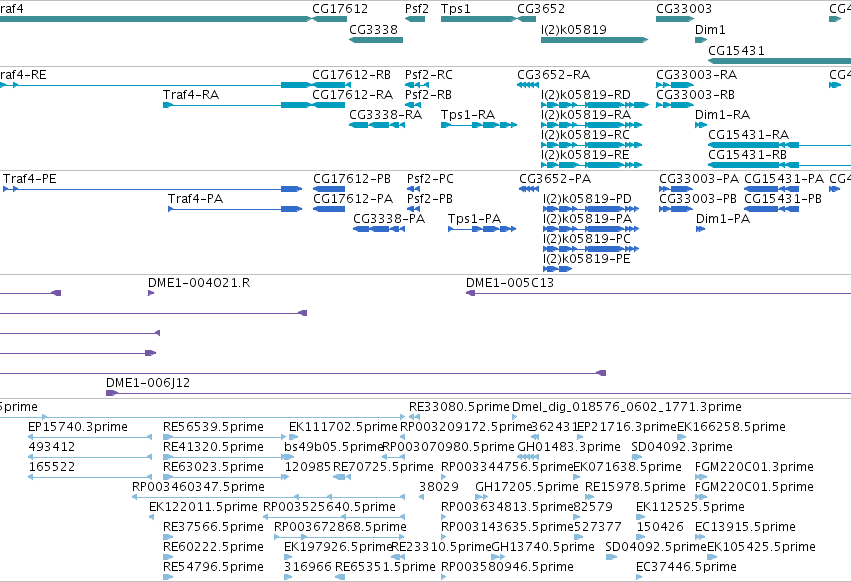Select the Psf2 gene label

click(x=416, y=9)
